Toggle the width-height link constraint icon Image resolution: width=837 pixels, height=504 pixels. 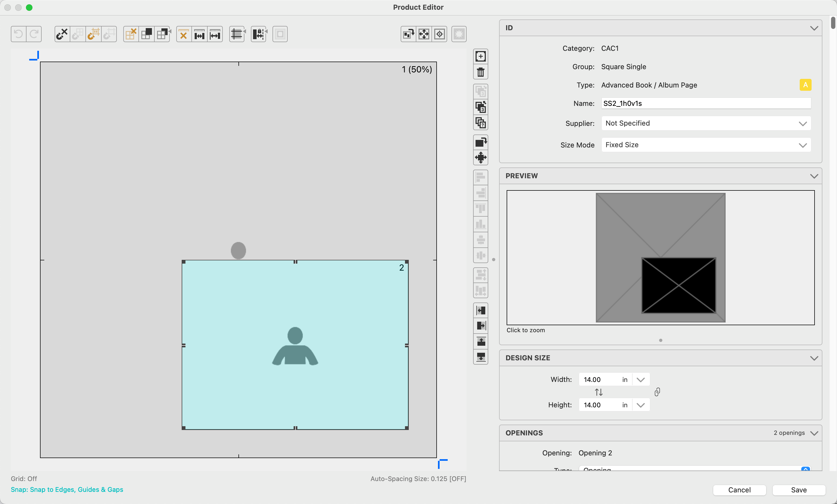[x=657, y=392]
